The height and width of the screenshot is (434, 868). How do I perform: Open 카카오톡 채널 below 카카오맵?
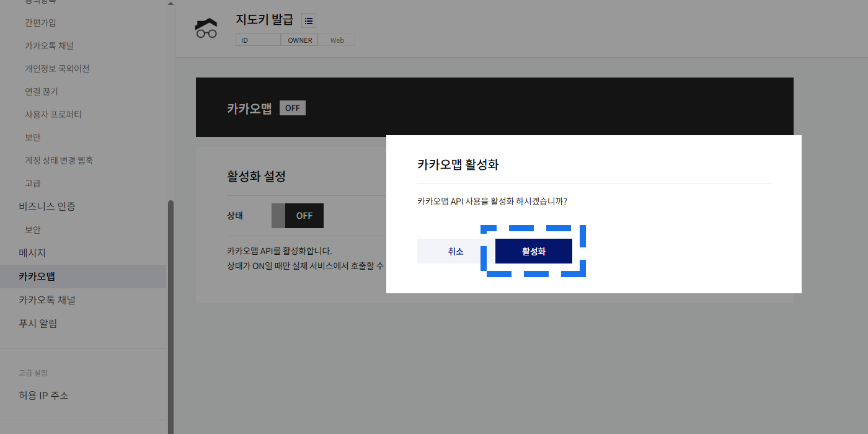47,300
